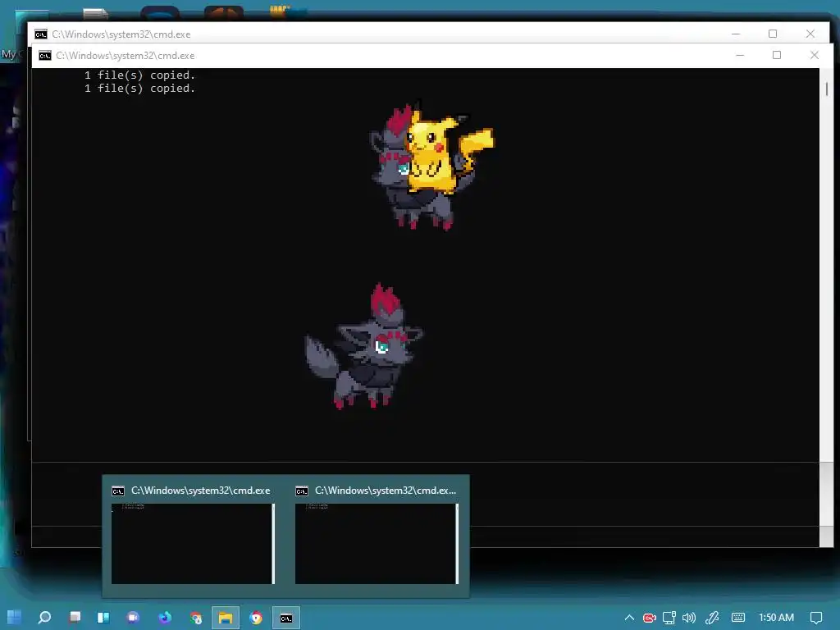Click the first '1 file(s) copied.' line
840x630 pixels.
(x=139, y=75)
